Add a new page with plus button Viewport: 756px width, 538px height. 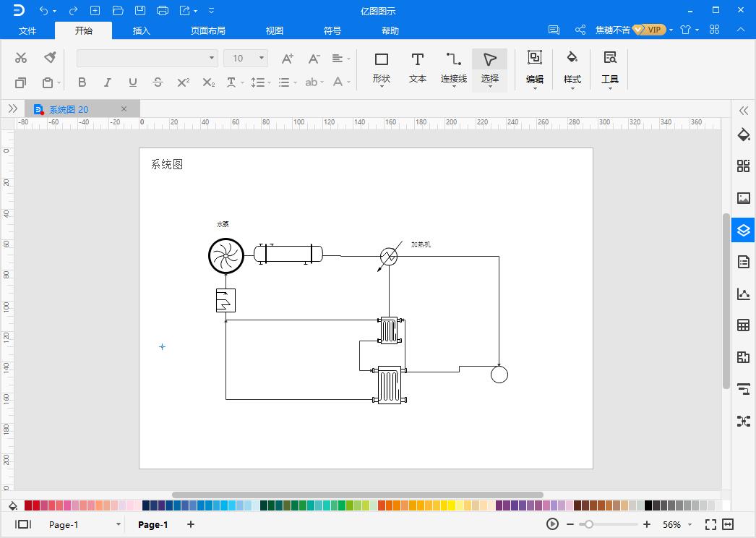pos(191,524)
